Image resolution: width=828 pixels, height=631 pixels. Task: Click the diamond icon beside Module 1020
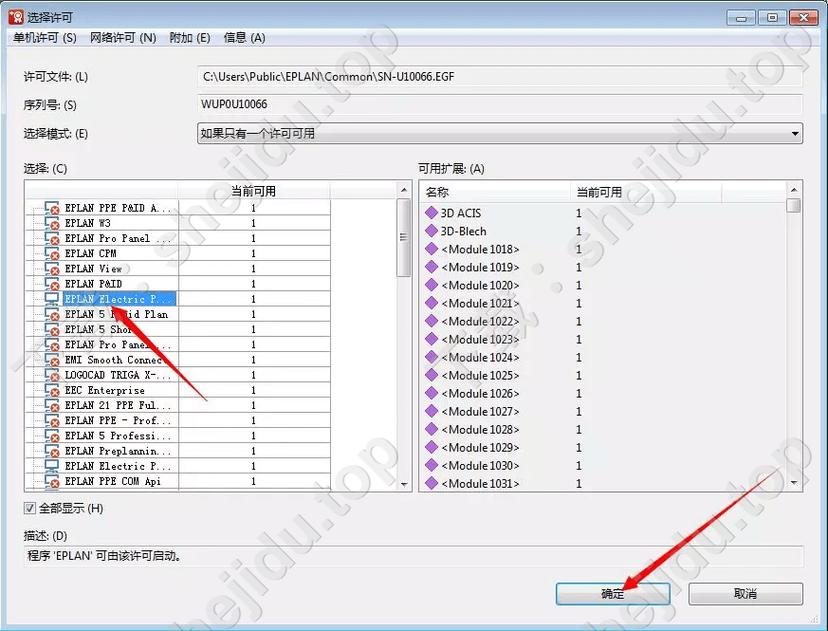[431, 285]
